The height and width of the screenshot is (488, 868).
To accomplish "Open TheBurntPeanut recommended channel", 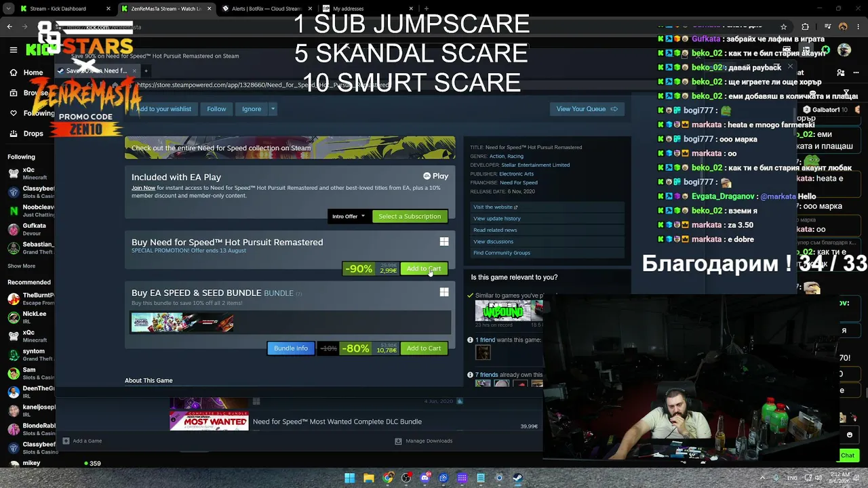I will (x=30, y=299).
